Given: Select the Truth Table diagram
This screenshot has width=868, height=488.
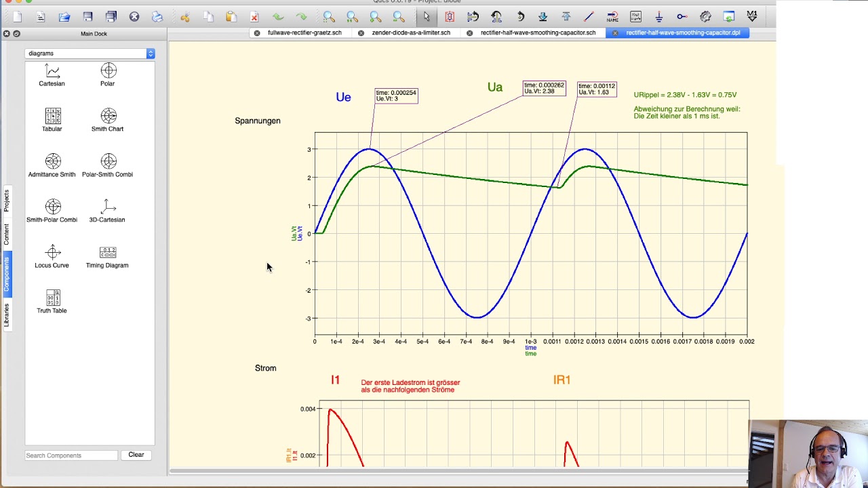Looking at the screenshot, I should (52, 302).
